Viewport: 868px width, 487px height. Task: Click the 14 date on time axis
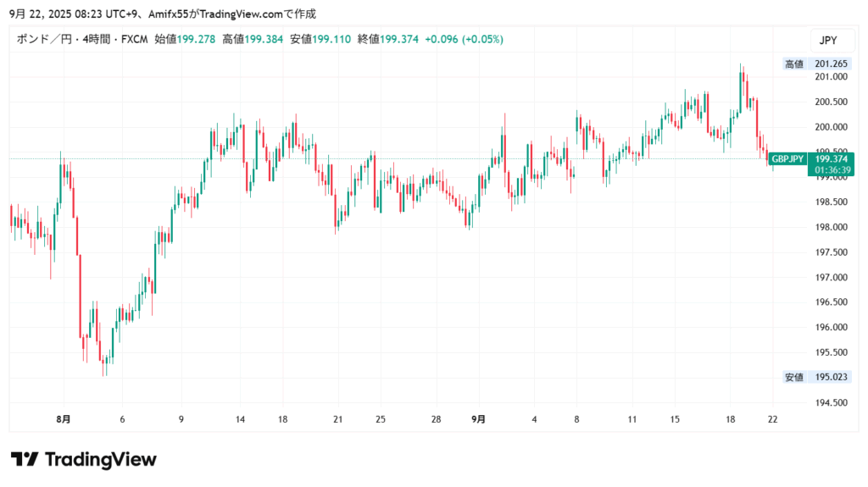click(241, 419)
